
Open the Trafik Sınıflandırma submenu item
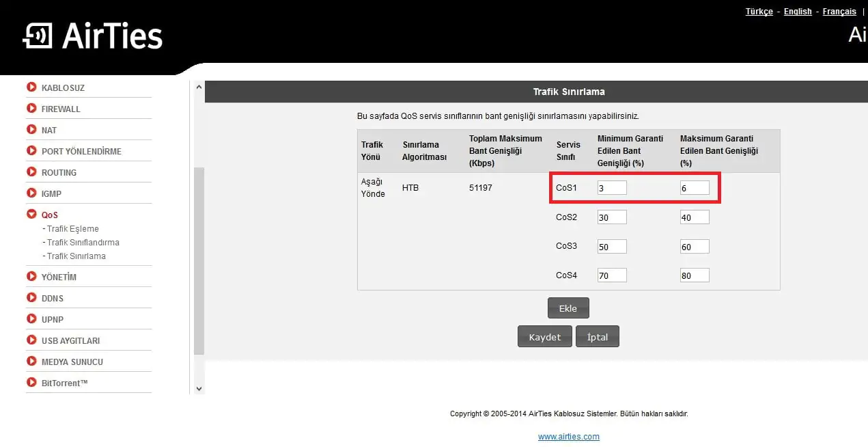tap(83, 243)
